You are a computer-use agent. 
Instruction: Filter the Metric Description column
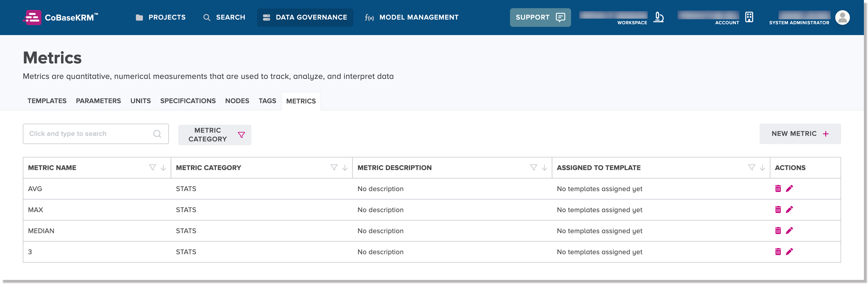[x=533, y=167]
